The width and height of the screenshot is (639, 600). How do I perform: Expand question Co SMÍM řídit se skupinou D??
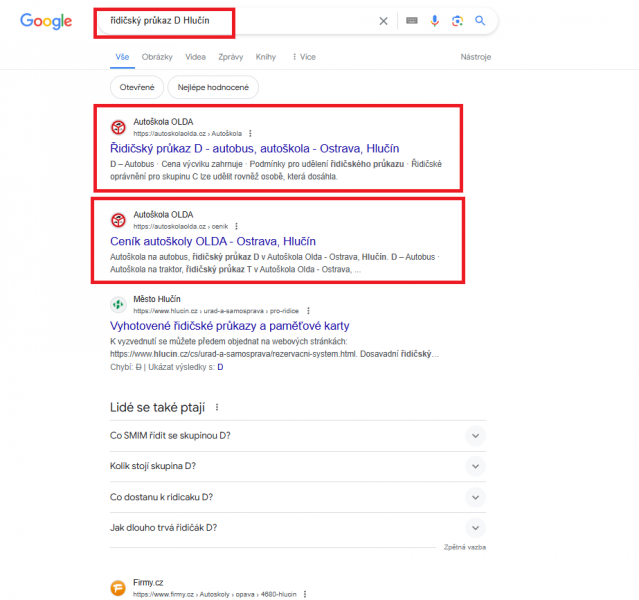pos(297,436)
